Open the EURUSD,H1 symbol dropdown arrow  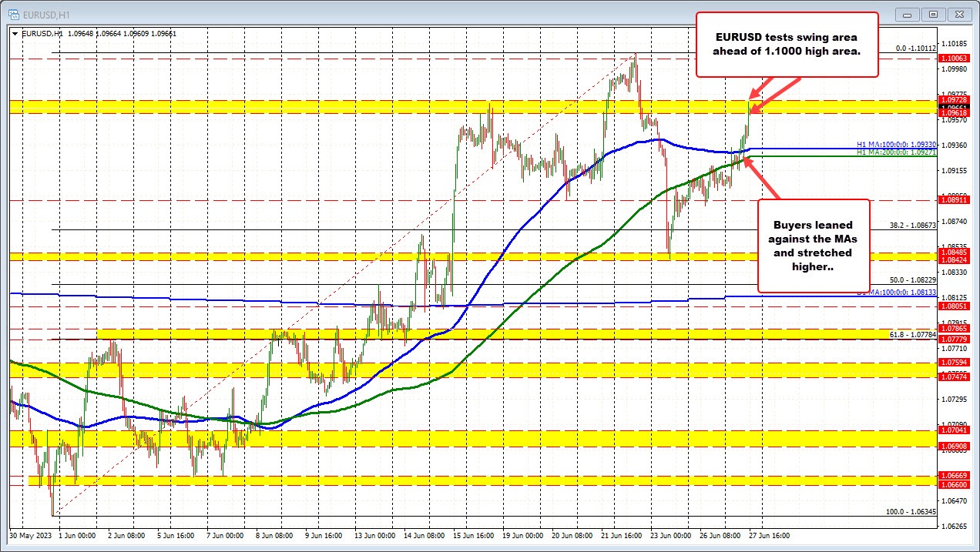coord(15,34)
